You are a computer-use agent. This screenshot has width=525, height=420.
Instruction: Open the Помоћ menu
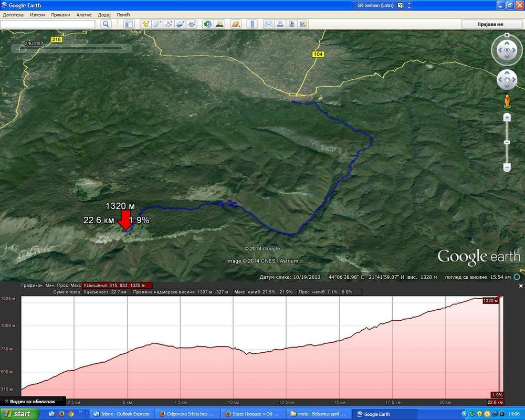(x=123, y=15)
